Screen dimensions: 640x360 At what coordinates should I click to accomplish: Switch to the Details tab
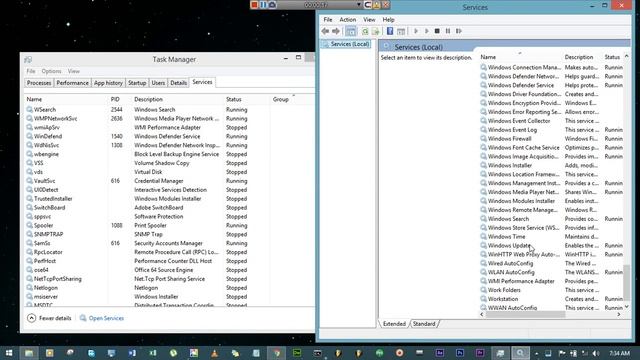click(178, 83)
